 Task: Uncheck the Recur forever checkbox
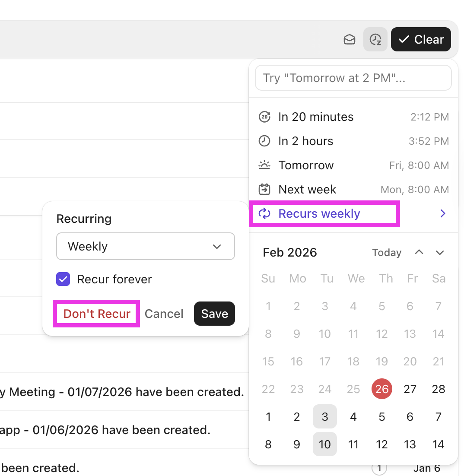pyautogui.click(x=63, y=279)
